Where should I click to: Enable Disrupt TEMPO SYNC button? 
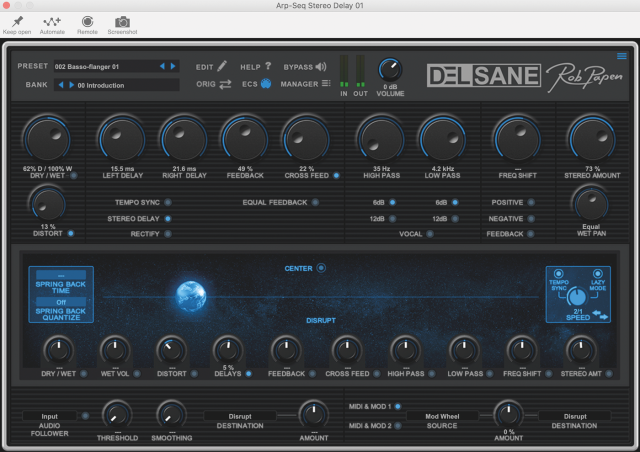tap(558, 273)
